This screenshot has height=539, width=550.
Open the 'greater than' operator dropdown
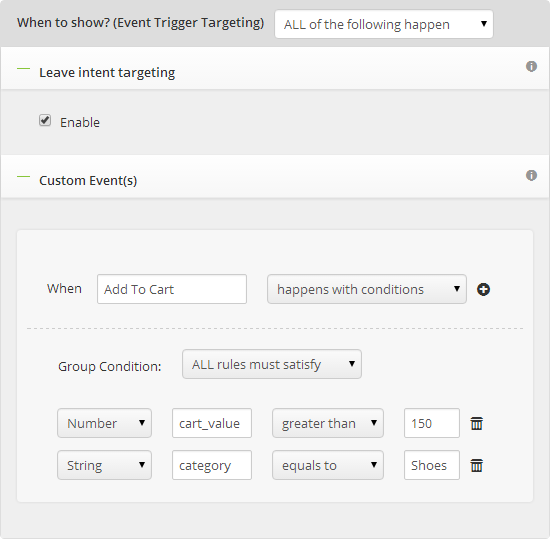328,423
